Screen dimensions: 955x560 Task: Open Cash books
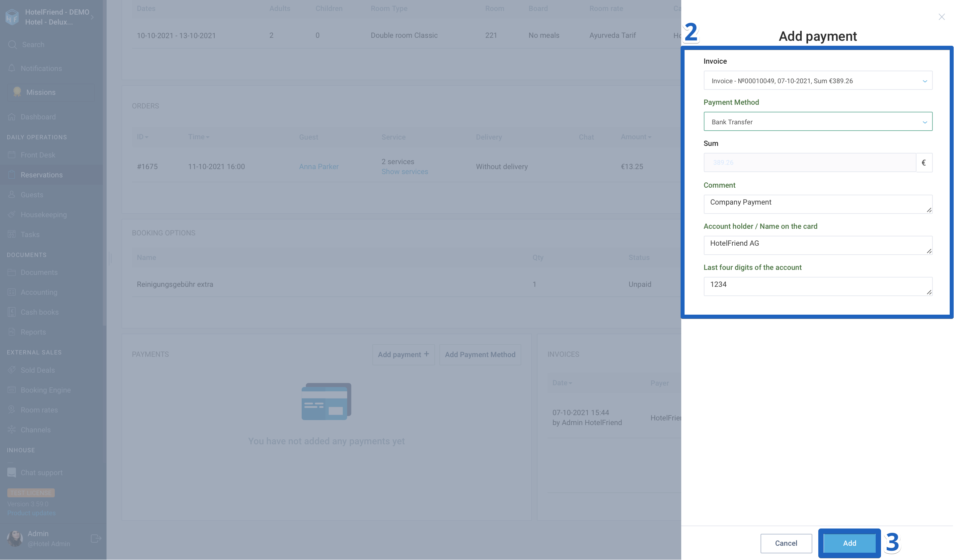(x=39, y=312)
